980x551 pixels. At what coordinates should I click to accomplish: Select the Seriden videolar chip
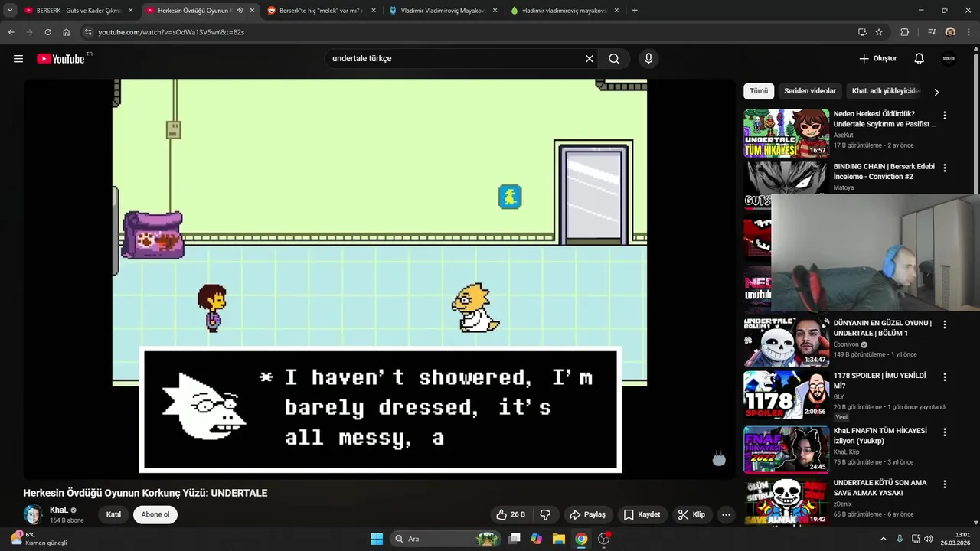(x=810, y=91)
